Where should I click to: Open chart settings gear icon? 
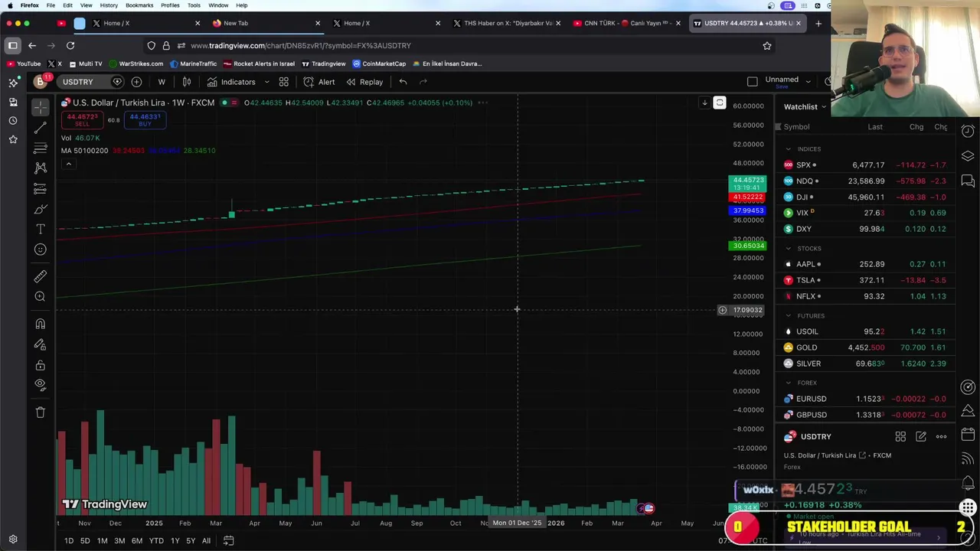(13, 540)
